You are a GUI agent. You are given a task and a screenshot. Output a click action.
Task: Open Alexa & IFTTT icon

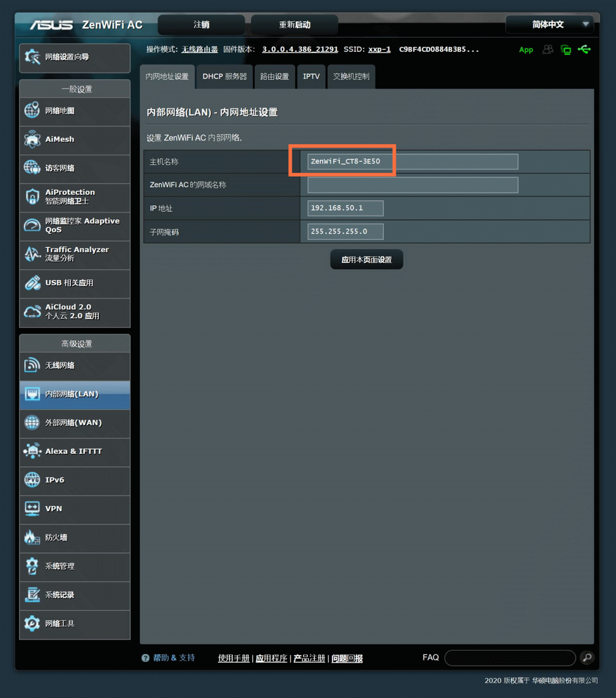click(32, 451)
